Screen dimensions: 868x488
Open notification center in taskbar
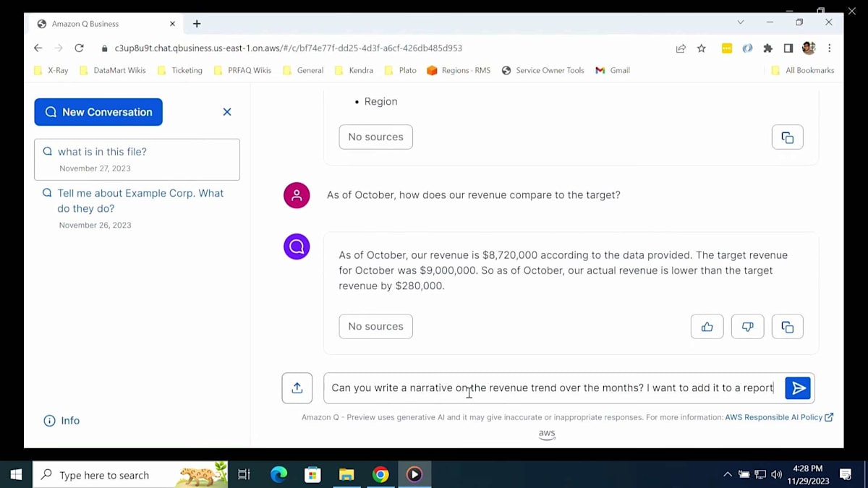click(845, 475)
